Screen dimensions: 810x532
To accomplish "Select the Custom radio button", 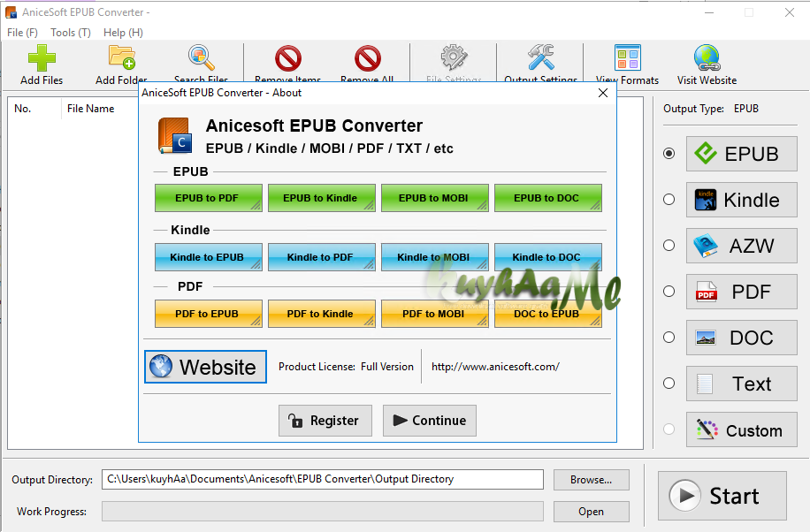I will (x=669, y=429).
